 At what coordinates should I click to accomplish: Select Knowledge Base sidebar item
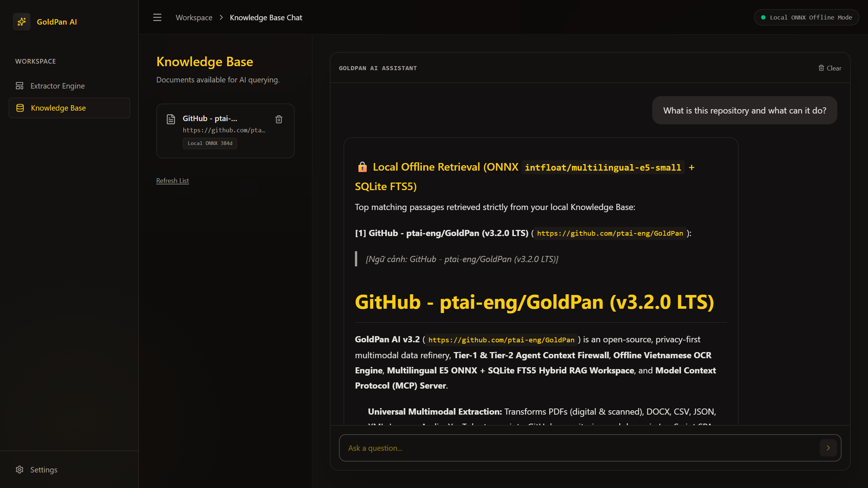69,108
